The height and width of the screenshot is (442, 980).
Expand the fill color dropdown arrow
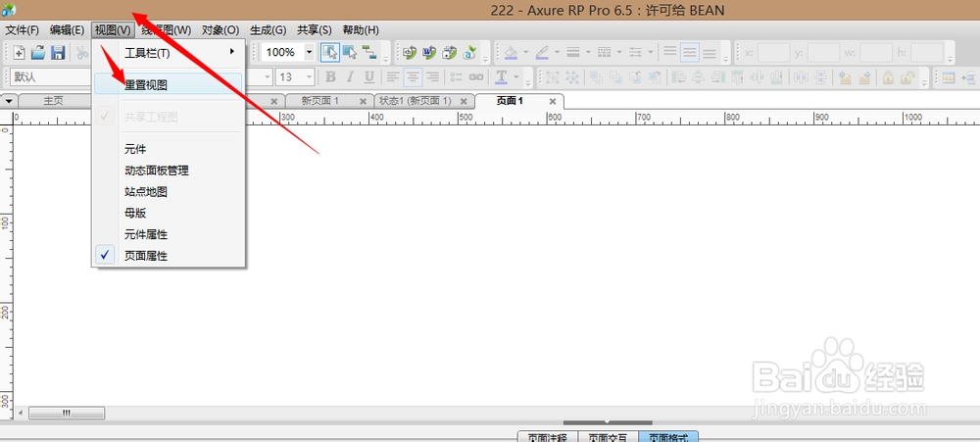(525, 53)
